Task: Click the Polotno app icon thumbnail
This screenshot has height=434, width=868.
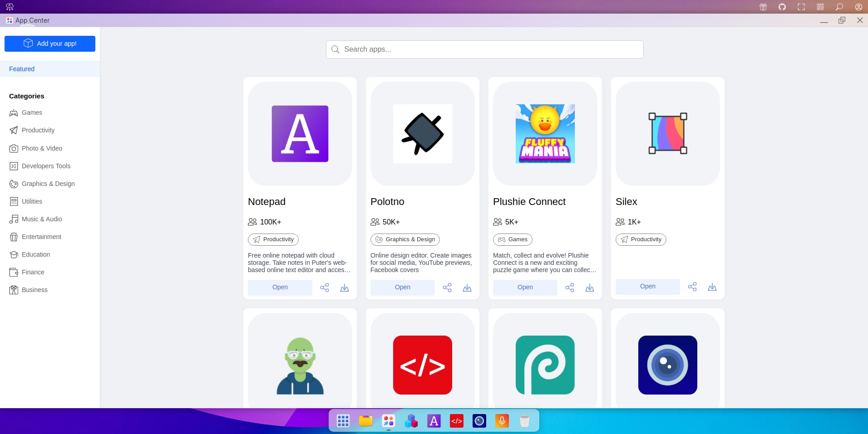Action: point(423,134)
